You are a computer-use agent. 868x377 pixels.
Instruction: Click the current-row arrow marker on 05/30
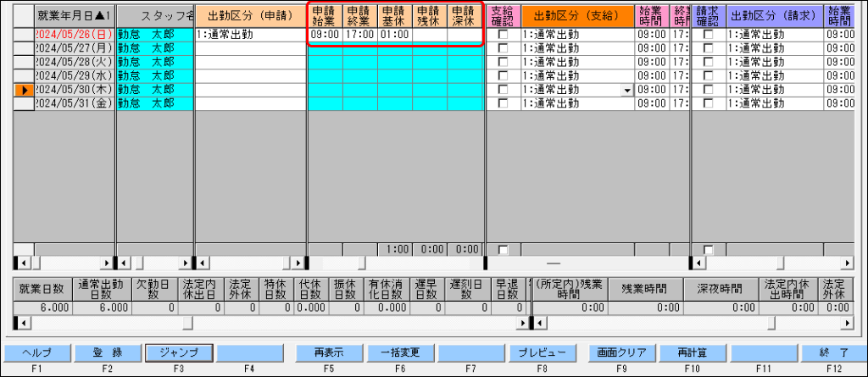tap(24, 89)
